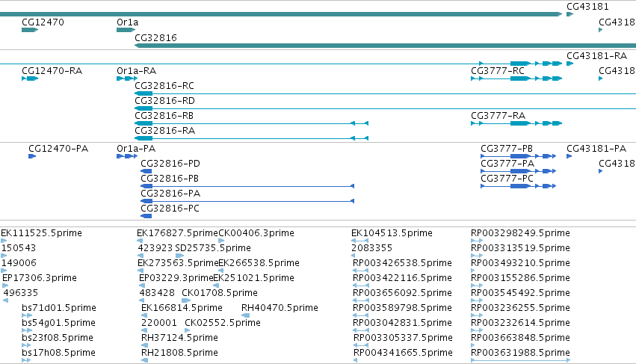Click the CG32816-RA transcript label

(x=164, y=131)
